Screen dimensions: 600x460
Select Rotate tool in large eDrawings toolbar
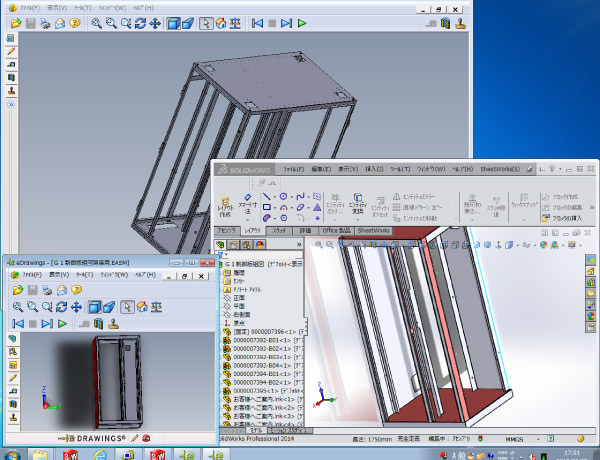tap(141, 23)
